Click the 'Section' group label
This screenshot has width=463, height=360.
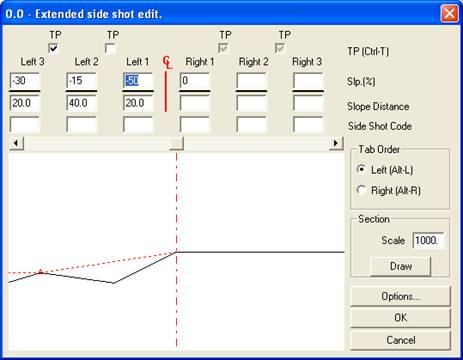pyautogui.click(x=374, y=219)
